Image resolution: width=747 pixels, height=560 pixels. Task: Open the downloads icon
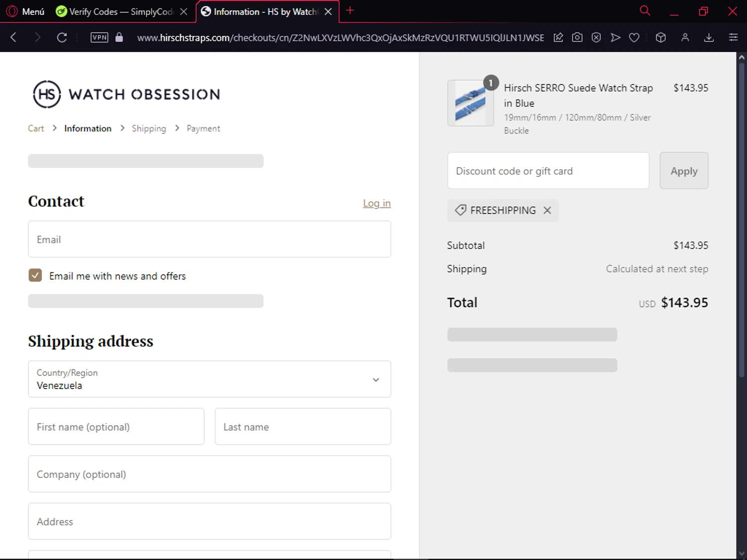pyautogui.click(x=709, y=37)
